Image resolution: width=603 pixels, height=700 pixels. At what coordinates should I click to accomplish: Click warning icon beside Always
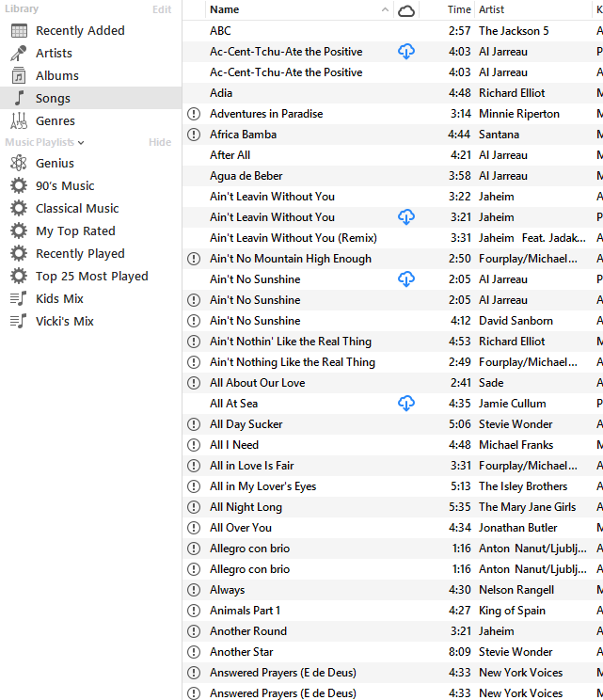point(194,590)
